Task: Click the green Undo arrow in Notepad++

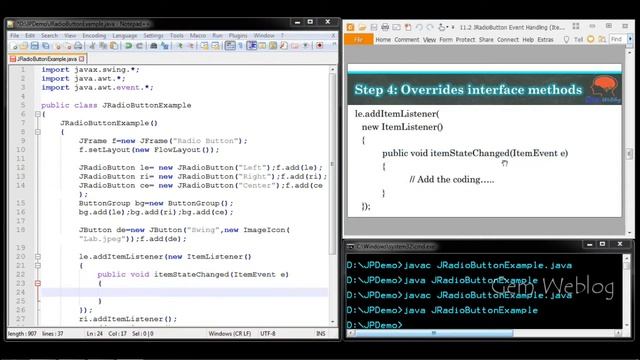Action: pos(129,46)
